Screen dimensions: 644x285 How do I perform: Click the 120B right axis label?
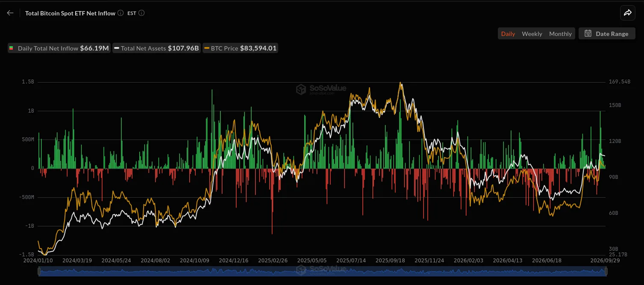coord(615,141)
